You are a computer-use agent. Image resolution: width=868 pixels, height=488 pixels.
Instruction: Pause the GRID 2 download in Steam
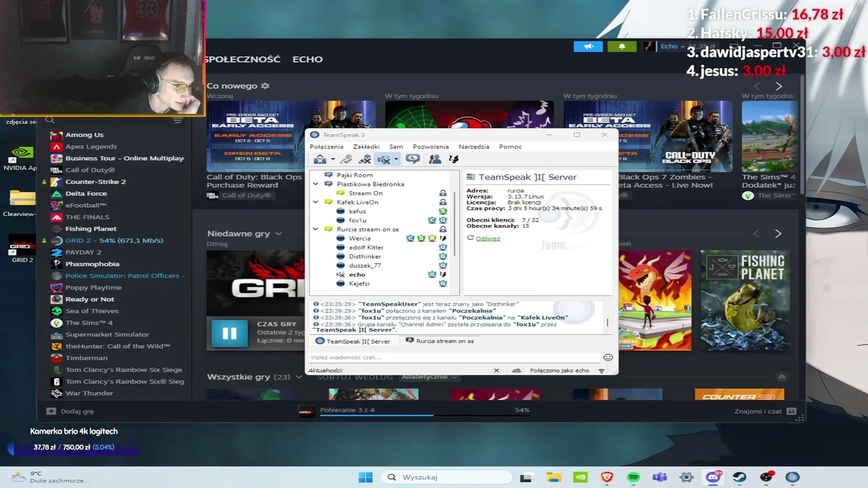(x=229, y=333)
